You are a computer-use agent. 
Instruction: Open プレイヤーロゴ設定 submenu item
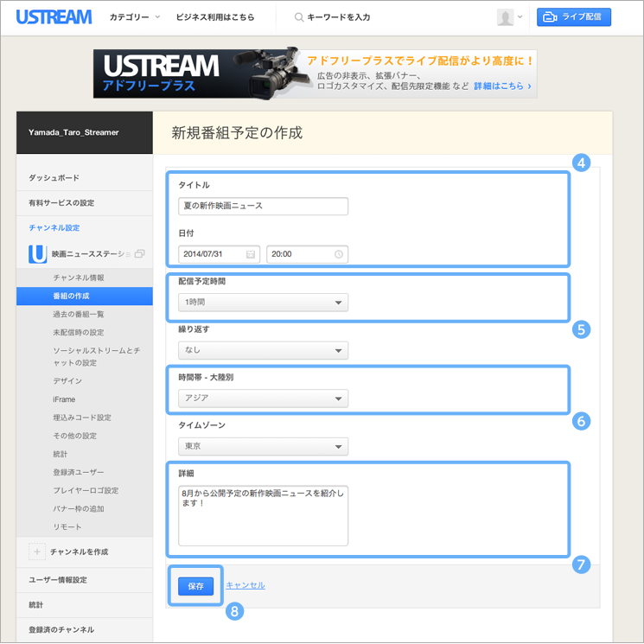pyautogui.click(x=85, y=490)
